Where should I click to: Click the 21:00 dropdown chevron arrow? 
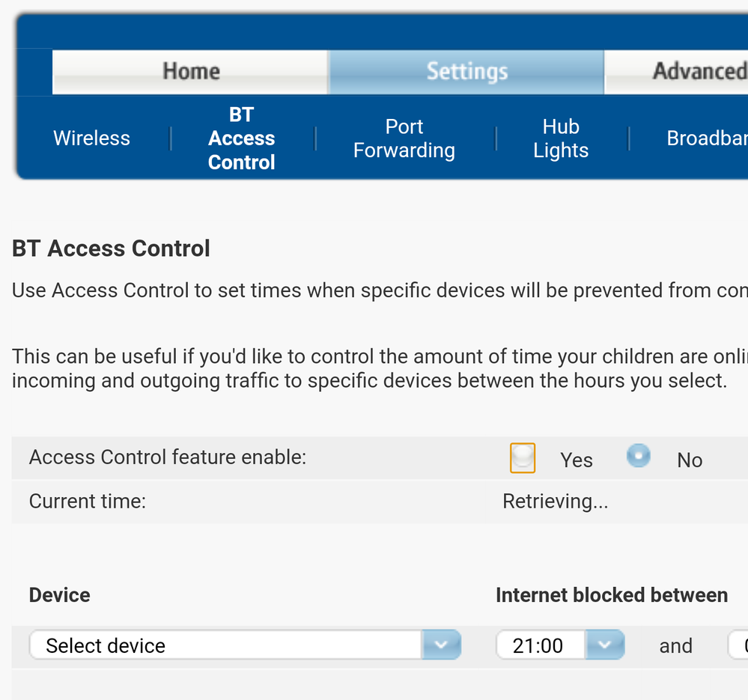pos(605,645)
